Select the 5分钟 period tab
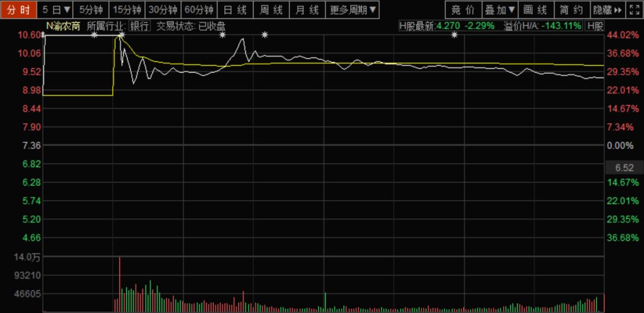 pyautogui.click(x=91, y=10)
